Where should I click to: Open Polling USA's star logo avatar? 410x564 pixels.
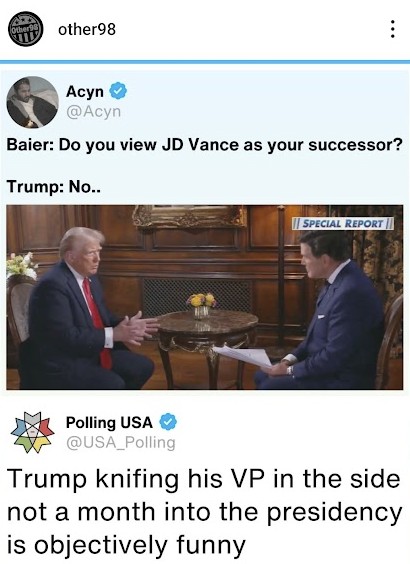(32, 432)
